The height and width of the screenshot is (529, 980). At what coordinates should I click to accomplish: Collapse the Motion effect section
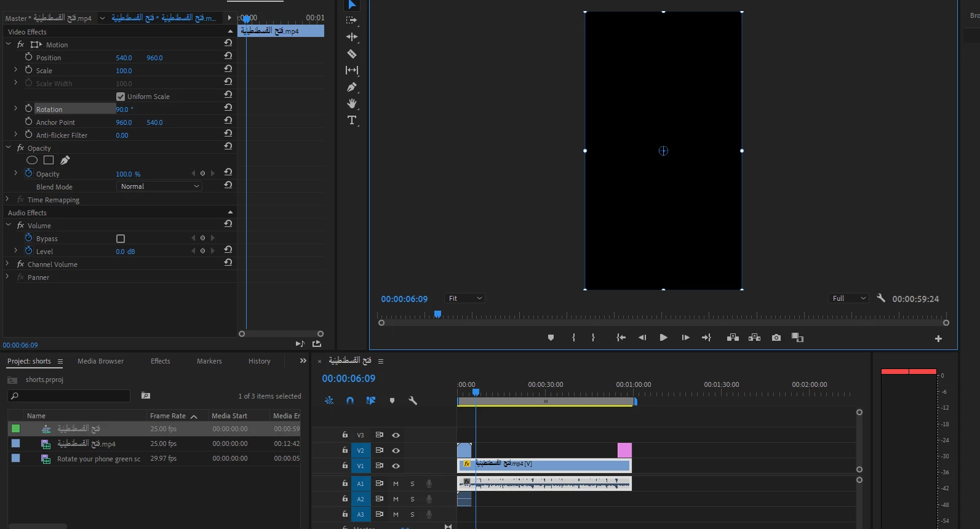coord(9,44)
